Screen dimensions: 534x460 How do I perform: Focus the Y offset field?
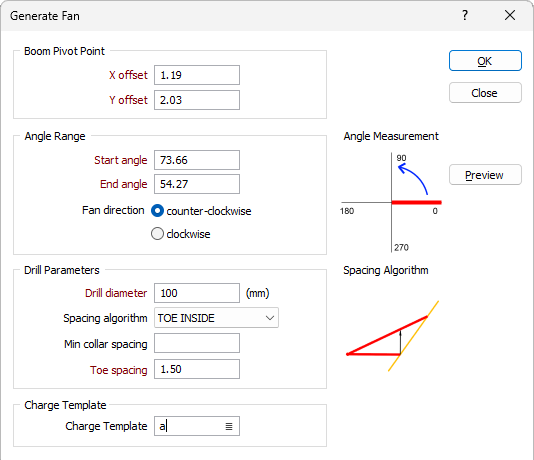197,100
